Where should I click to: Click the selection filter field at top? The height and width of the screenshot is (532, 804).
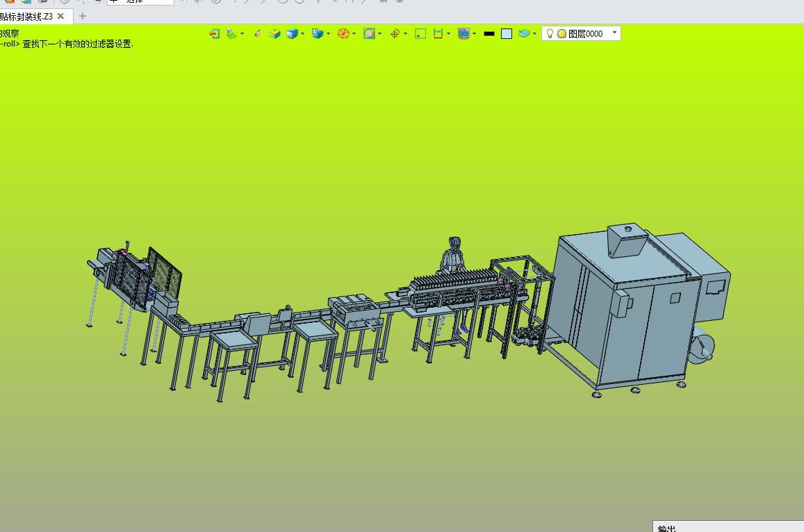(x=140, y=1)
